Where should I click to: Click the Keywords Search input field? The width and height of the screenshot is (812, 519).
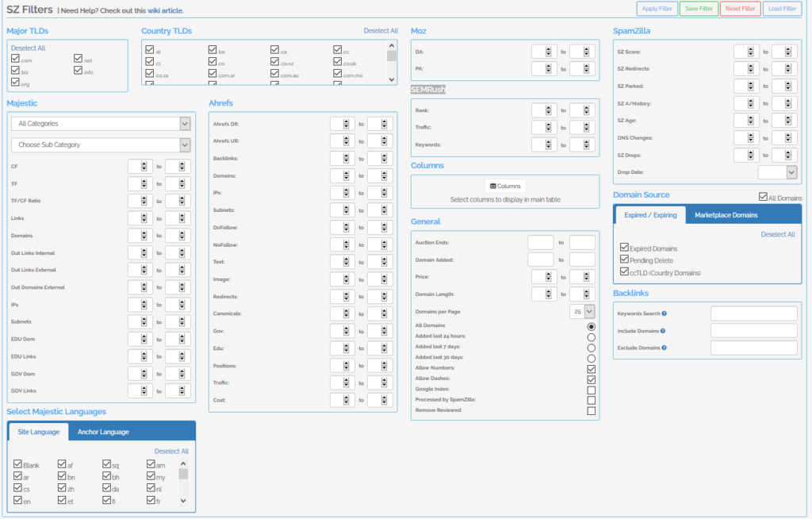coord(753,313)
